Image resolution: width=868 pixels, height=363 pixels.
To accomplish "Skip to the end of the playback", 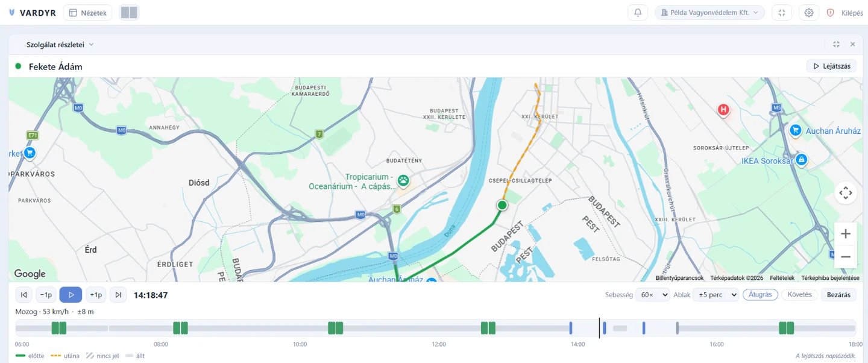I will point(118,295).
